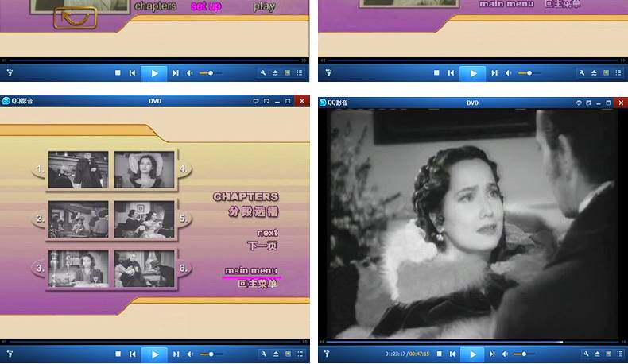Image resolution: width=628 pixels, height=364 pixels.
Task: Adjust volume slider in chapters-page player window
Action: tap(210, 354)
